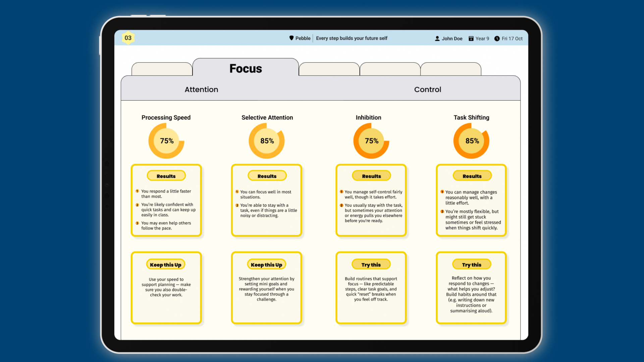644x362 pixels.
Task: Open the first blank tab right of Focus
Action: 329,69
